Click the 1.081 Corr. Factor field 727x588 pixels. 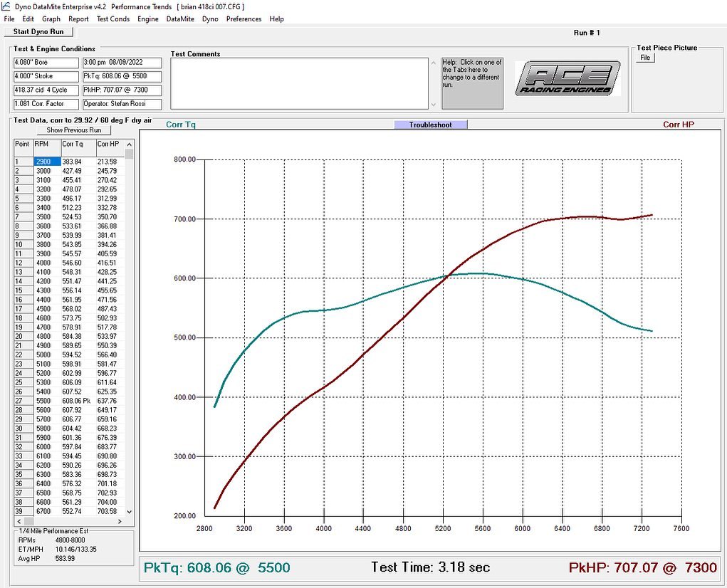click(46, 104)
